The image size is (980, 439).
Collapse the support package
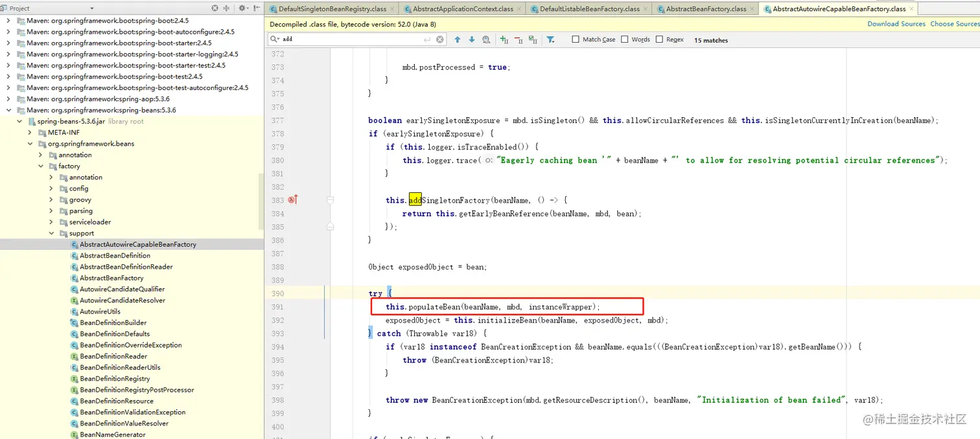[52, 233]
